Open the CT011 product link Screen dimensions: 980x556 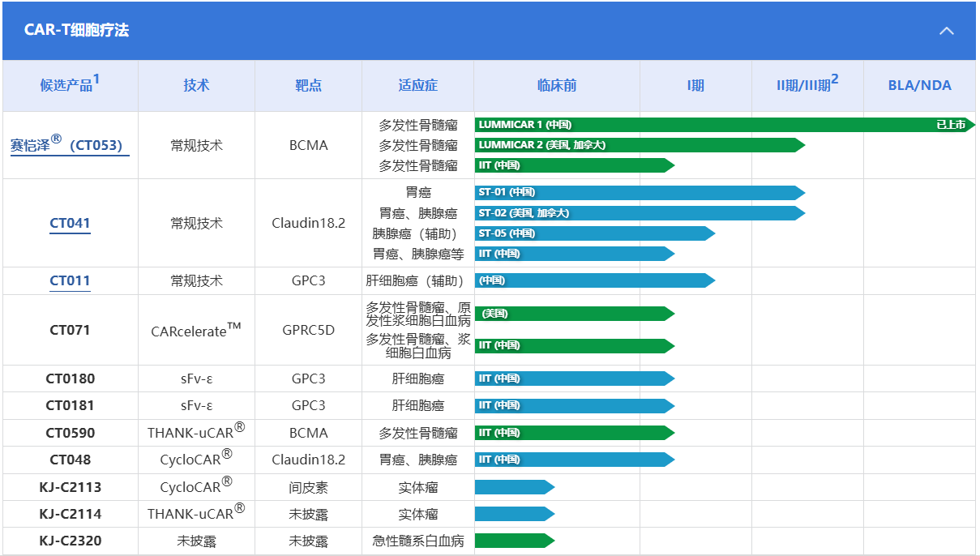(x=70, y=280)
